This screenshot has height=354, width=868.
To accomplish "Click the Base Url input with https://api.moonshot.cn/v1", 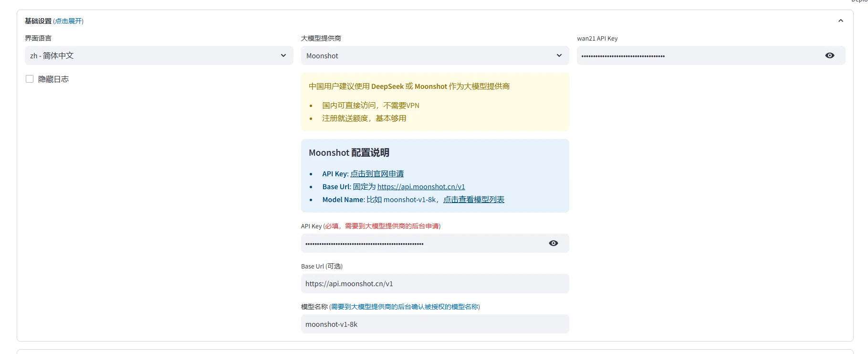I will click(x=435, y=283).
